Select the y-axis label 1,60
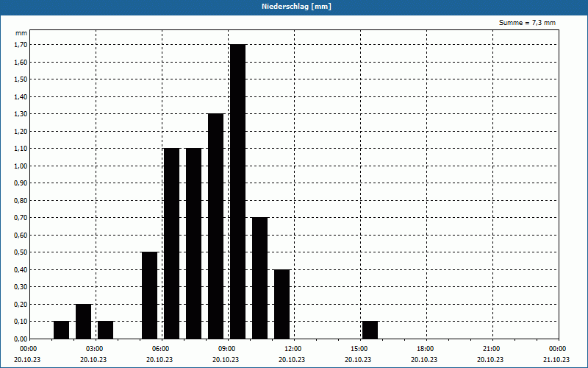This screenshot has width=588, height=368. click(21, 62)
